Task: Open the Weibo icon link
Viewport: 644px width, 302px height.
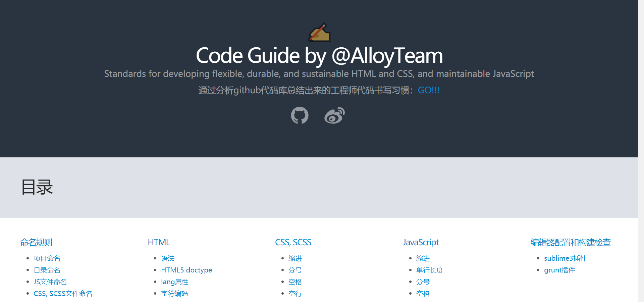Action: pos(334,115)
